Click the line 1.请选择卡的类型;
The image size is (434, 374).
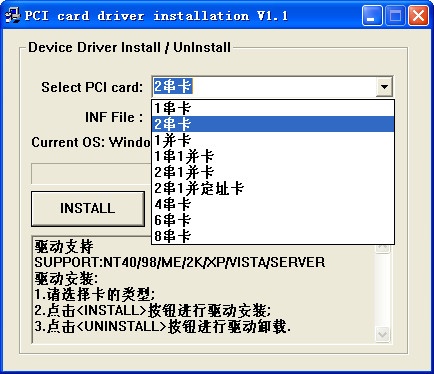coord(95,294)
